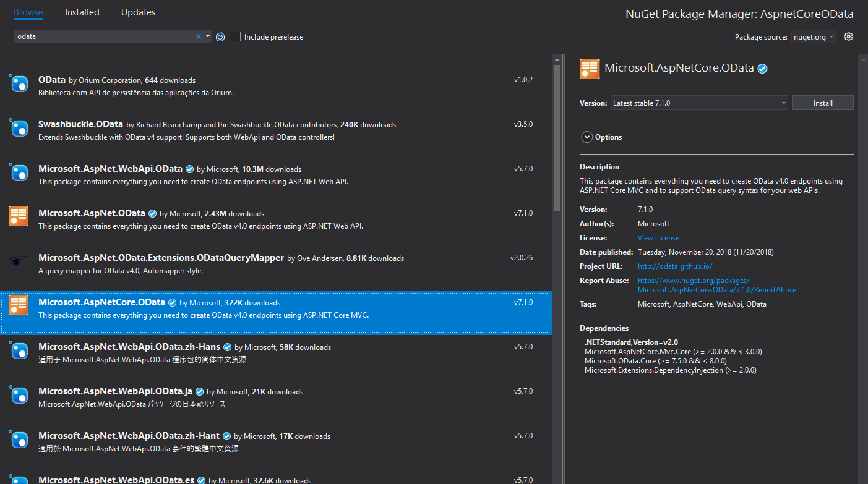Click the v2.0.26 version of ODataQueryMapper
The image size is (868, 484).
tap(522, 258)
